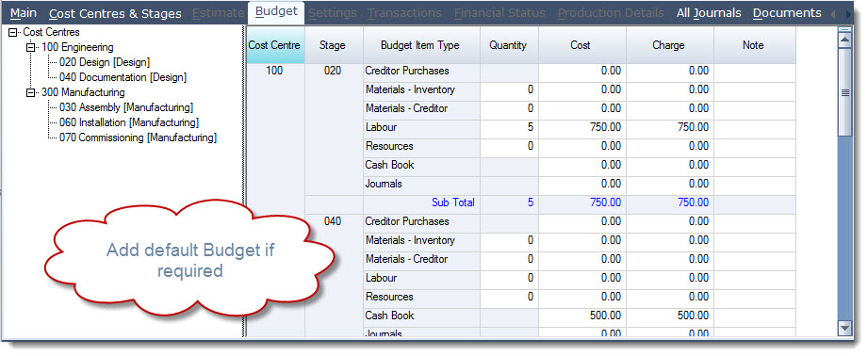Click stage 020 Cash Book label
The image size is (868, 356).
pos(390,165)
